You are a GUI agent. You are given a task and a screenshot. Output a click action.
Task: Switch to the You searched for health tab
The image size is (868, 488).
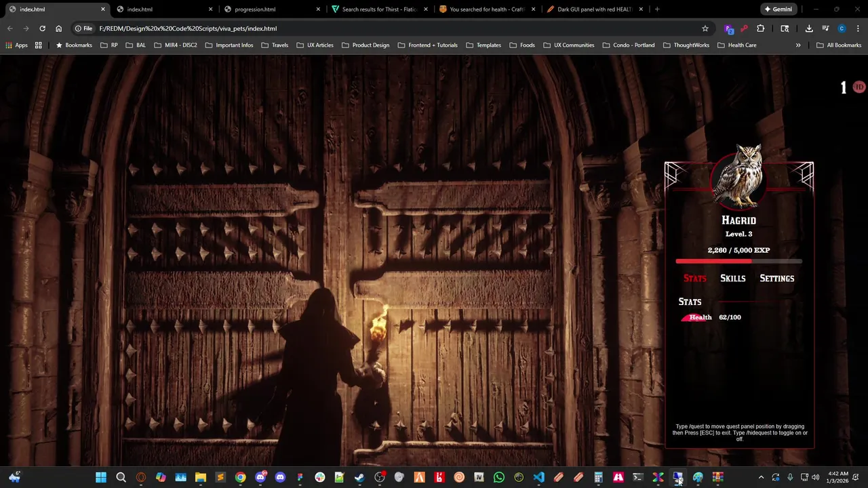click(487, 9)
